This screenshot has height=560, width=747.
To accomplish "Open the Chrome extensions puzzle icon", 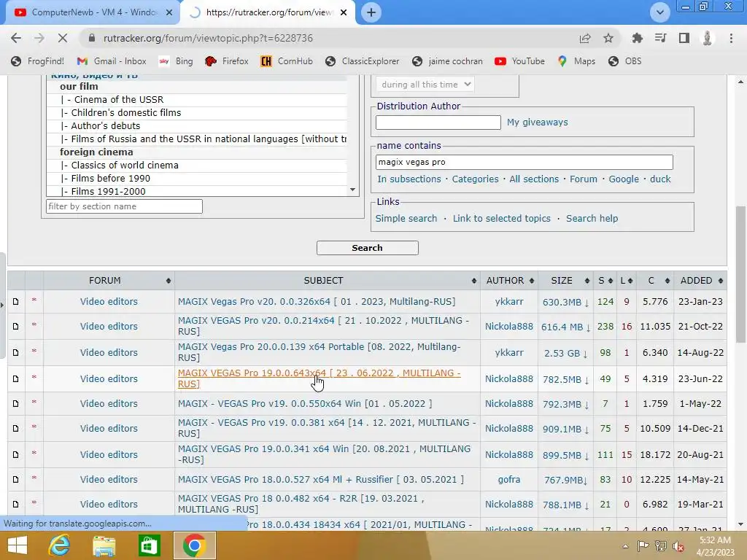I will tap(637, 38).
